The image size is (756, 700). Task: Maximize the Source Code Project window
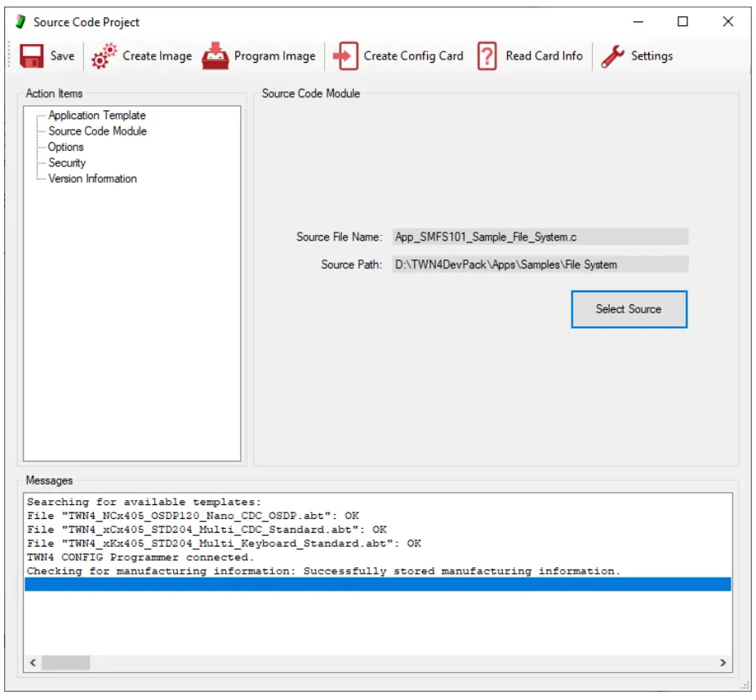click(683, 22)
